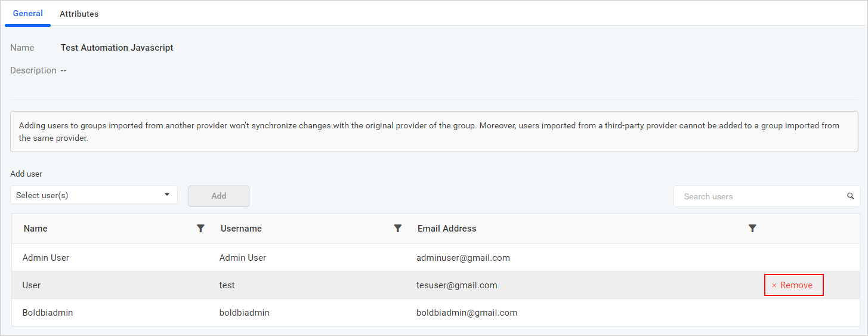Click the Add user label

pos(26,174)
